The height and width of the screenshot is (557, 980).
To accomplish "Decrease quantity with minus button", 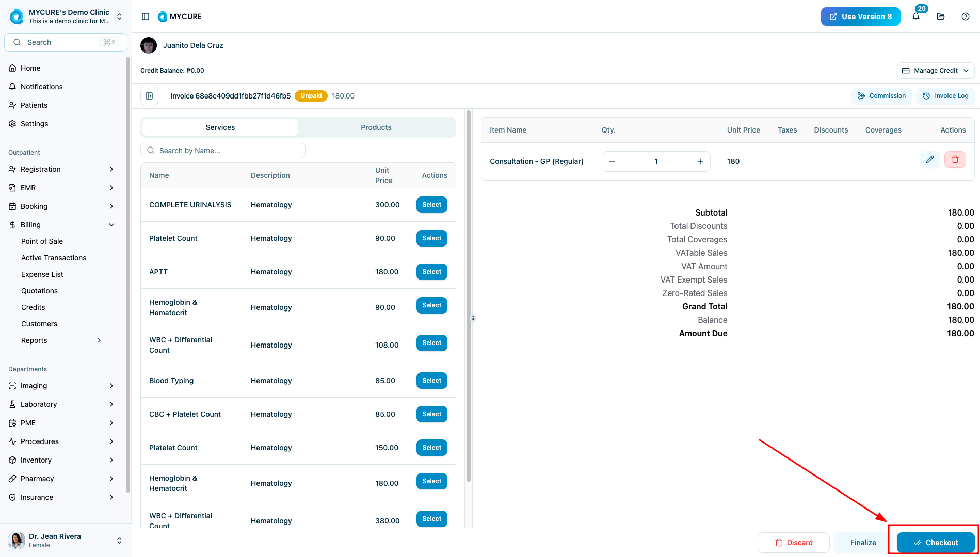I will [x=612, y=161].
